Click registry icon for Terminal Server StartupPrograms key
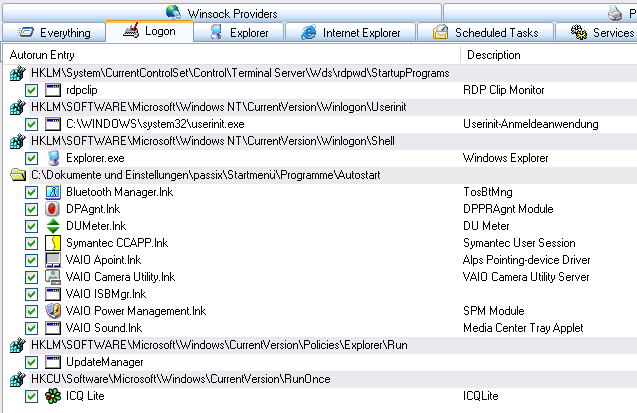Screen dimensions: 637x413 click(x=18, y=73)
